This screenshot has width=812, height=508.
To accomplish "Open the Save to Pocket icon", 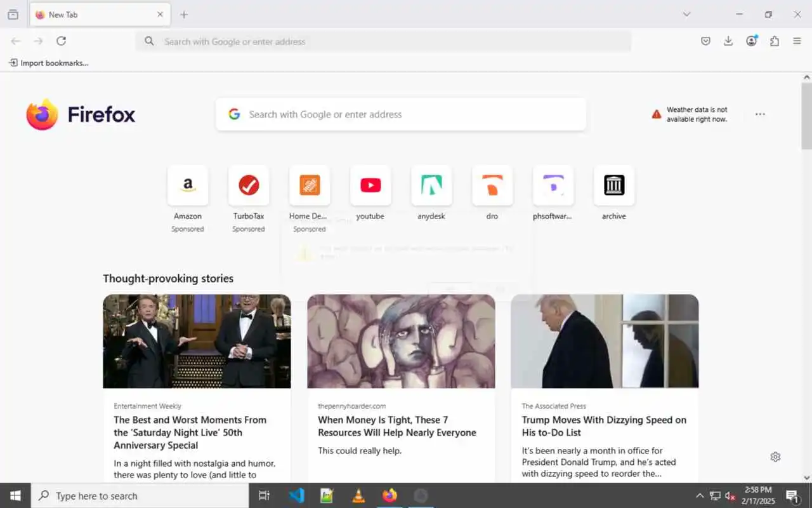I will pos(705,41).
